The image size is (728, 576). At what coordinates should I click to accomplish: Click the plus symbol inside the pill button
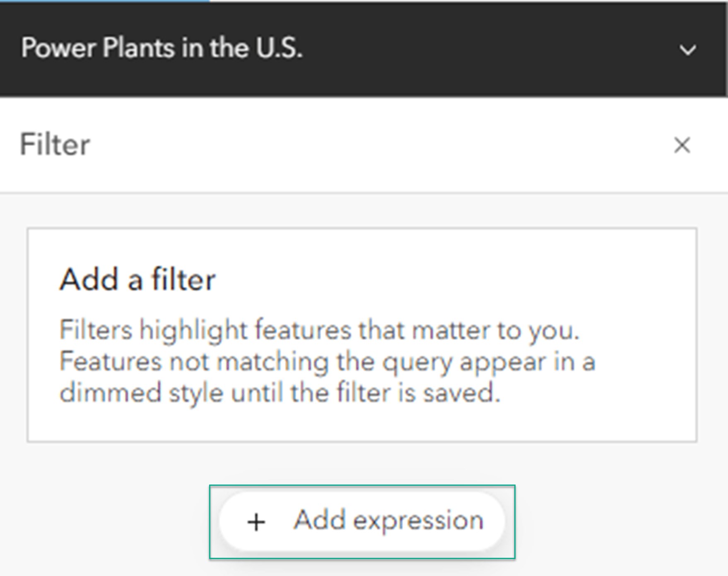tap(256, 521)
